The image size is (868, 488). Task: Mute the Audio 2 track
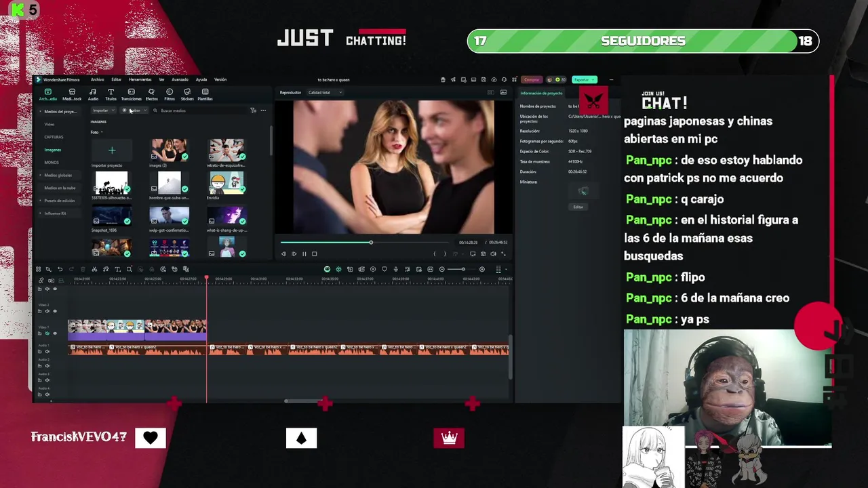[47, 366]
